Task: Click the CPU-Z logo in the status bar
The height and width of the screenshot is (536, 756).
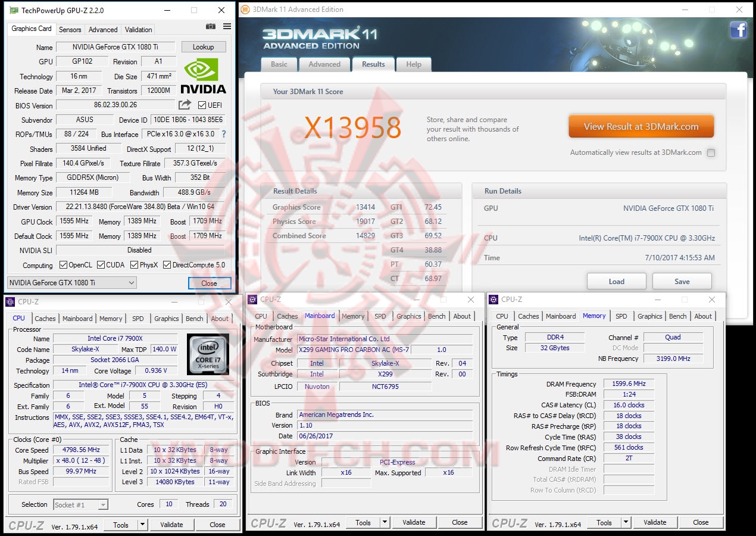Action: (26, 525)
